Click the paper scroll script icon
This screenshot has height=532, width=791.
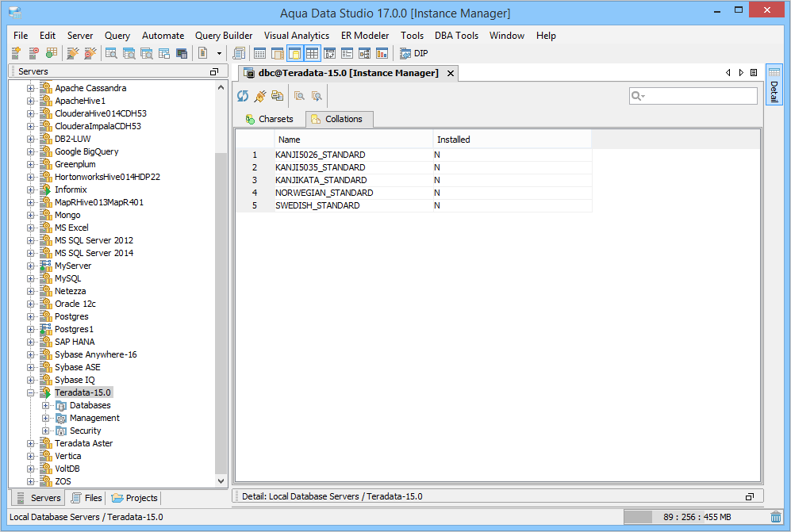[x=239, y=53]
